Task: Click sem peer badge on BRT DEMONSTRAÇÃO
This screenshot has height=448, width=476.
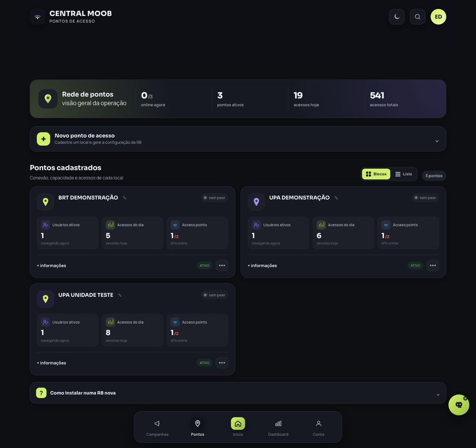Action: [215, 198]
